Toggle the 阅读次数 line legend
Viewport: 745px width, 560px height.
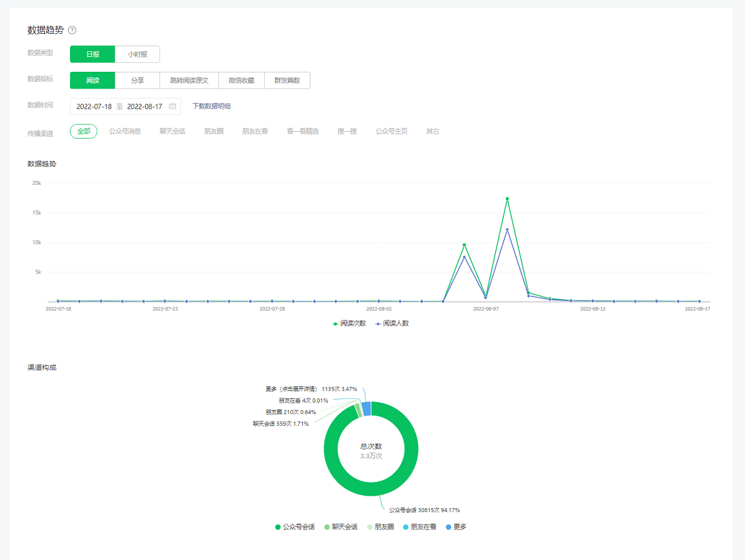pyautogui.click(x=349, y=323)
